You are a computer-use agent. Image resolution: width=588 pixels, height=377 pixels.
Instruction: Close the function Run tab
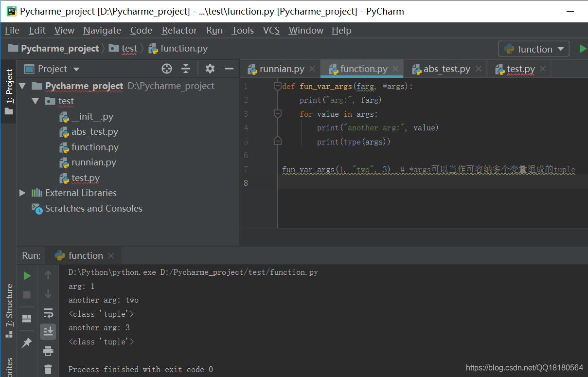pos(111,256)
